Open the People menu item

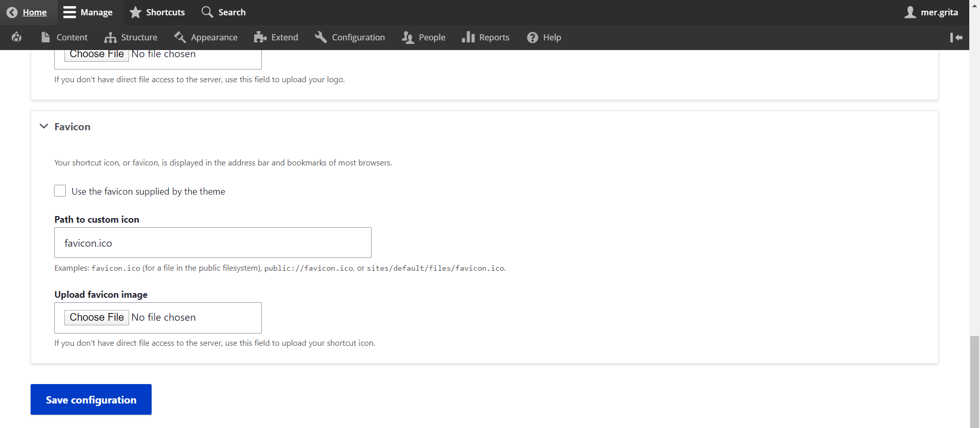(424, 37)
